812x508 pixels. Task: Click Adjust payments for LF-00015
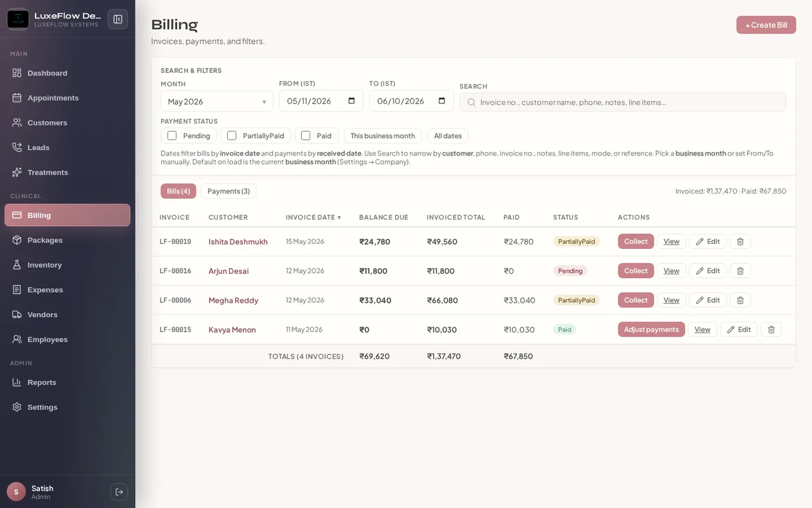pyautogui.click(x=652, y=330)
